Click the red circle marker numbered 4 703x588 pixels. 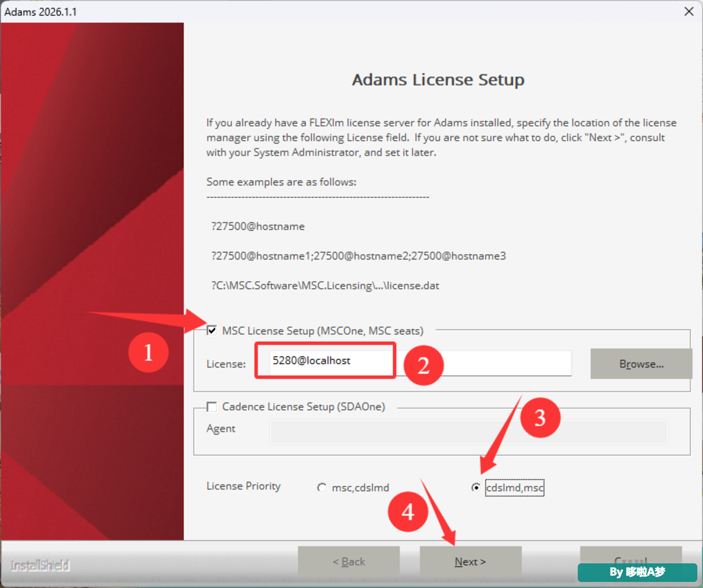tap(408, 512)
